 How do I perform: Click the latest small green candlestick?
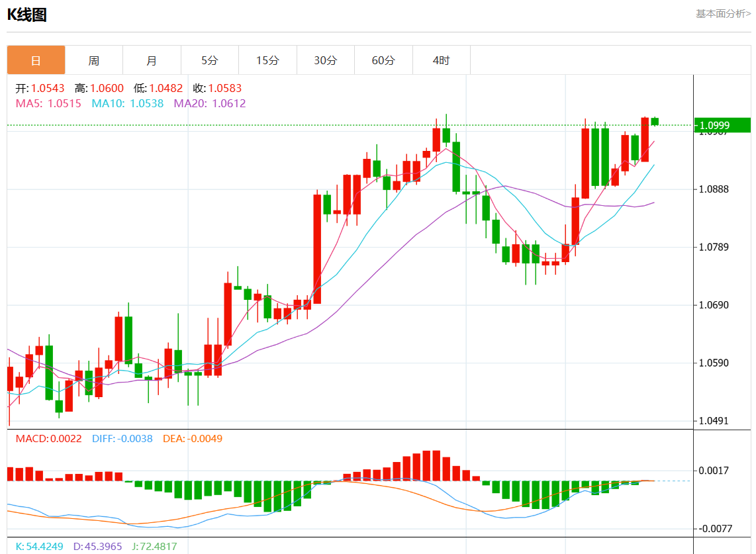(655, 122)
